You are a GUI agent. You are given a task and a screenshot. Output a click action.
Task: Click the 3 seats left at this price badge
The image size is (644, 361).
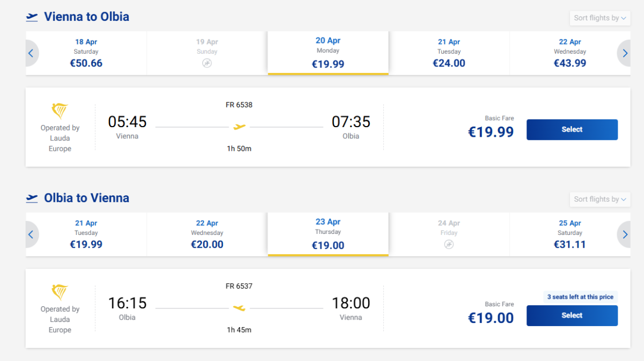(x=580, y=297)
